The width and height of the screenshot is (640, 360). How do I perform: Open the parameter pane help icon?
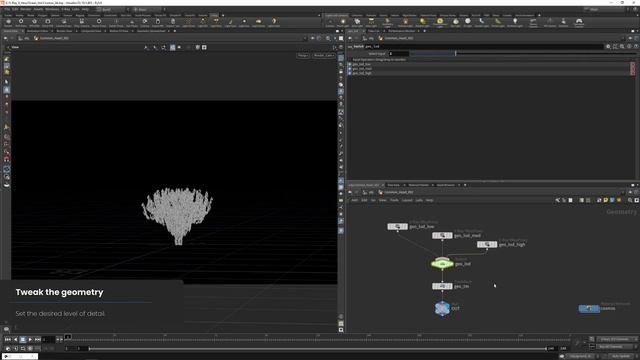(x=636, y=47)
